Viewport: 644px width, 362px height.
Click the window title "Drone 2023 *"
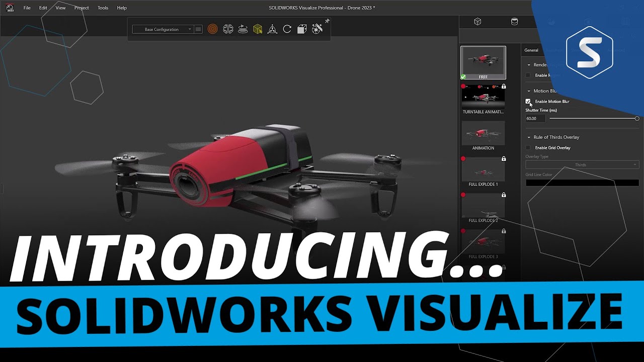click(361, 8)
